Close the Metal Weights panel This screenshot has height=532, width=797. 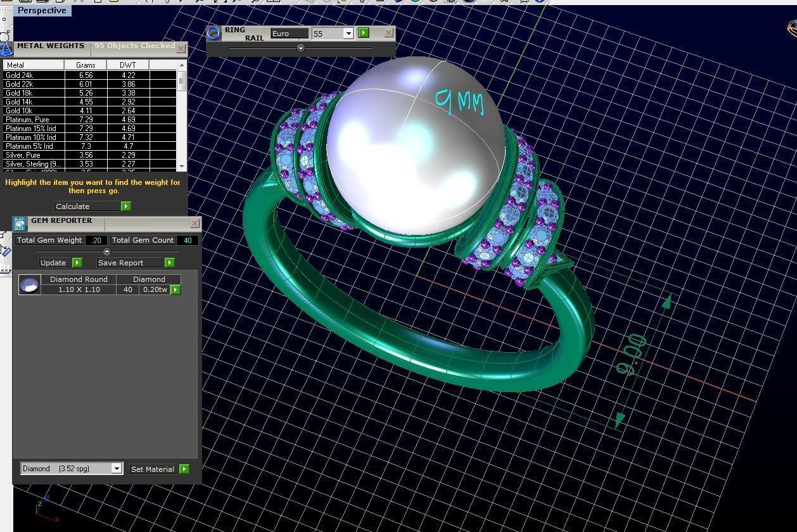[x=181, y=48]
